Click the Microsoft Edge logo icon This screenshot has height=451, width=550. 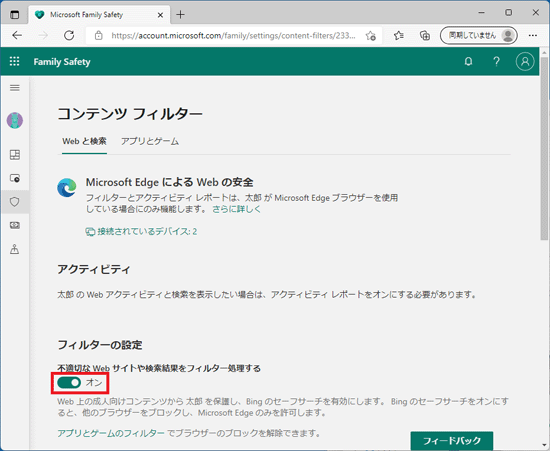(67, 188)
